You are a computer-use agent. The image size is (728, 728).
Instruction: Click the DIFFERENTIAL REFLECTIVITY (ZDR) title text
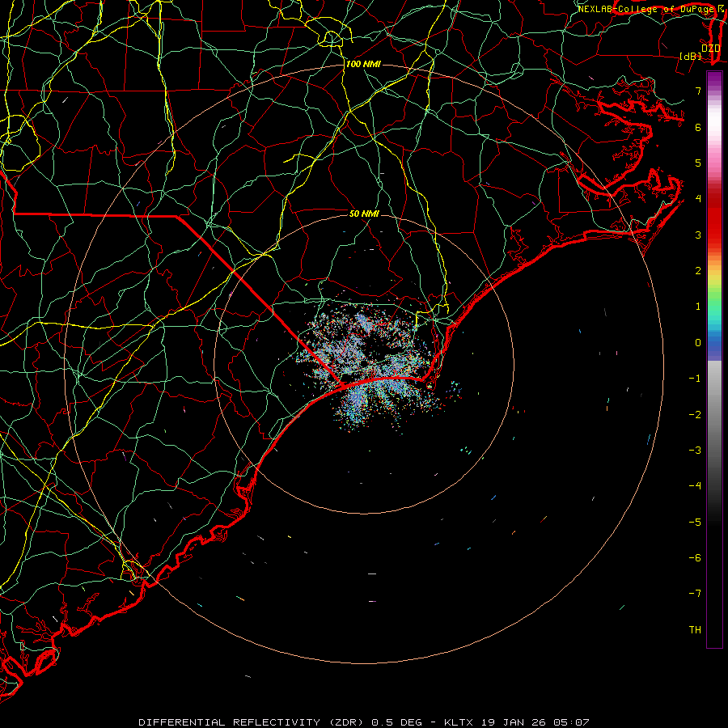click(x=252, y=722)
